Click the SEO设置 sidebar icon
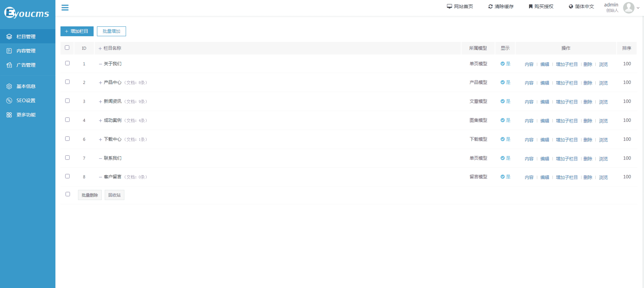Viewport: 644px width, 288px height. pos(9,101)
